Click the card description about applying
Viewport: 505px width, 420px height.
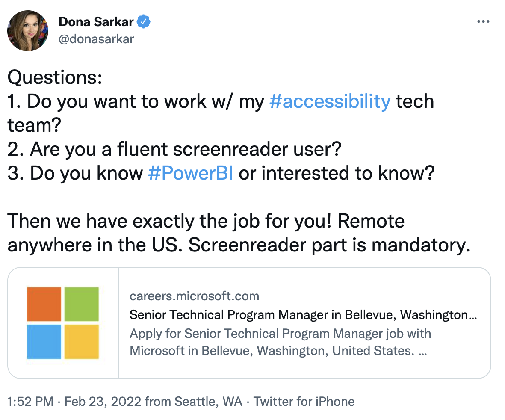pyautogui.click(x=280, y=342)
